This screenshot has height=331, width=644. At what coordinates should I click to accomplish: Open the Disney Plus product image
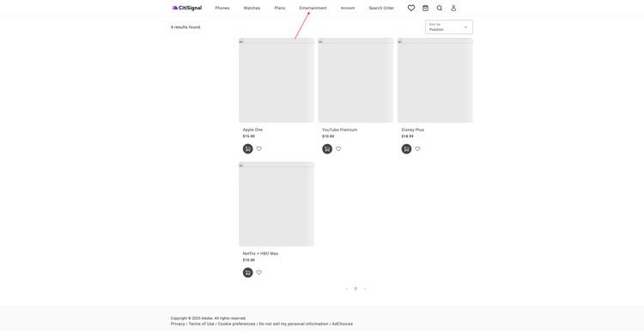(435, 81)
